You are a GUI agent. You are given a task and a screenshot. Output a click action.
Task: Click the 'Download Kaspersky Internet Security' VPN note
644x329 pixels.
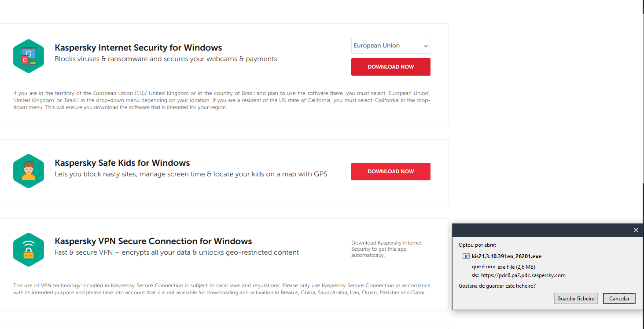pyautogui.click(x=386, y=249)
